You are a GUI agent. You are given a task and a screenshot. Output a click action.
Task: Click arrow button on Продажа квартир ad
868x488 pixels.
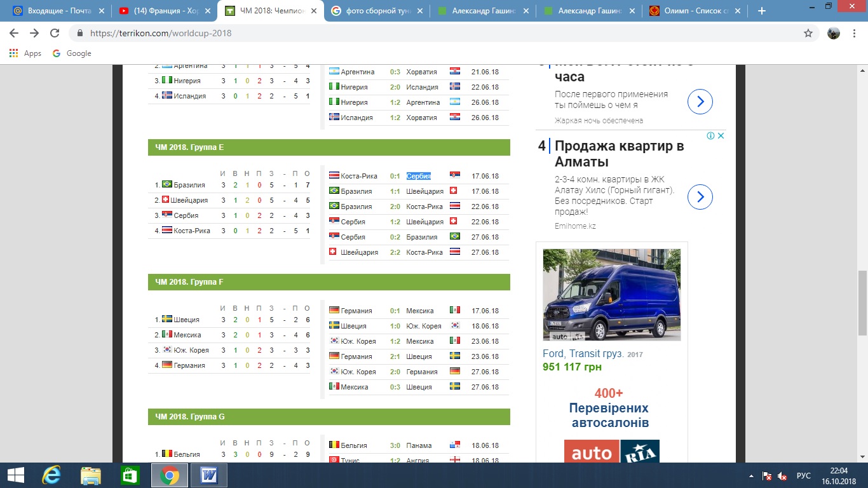click(700, 197)
